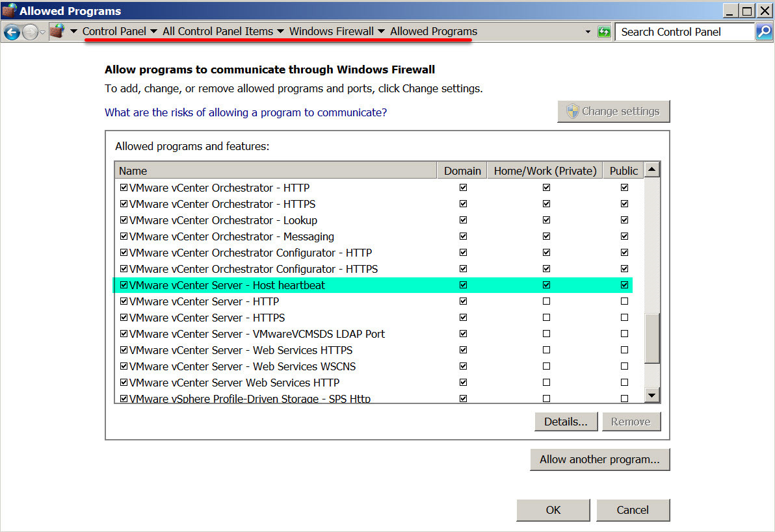This screenshot has height=532, width=775.
Task: Click the list scrollbar down arrow
Action: pos(652,395)
